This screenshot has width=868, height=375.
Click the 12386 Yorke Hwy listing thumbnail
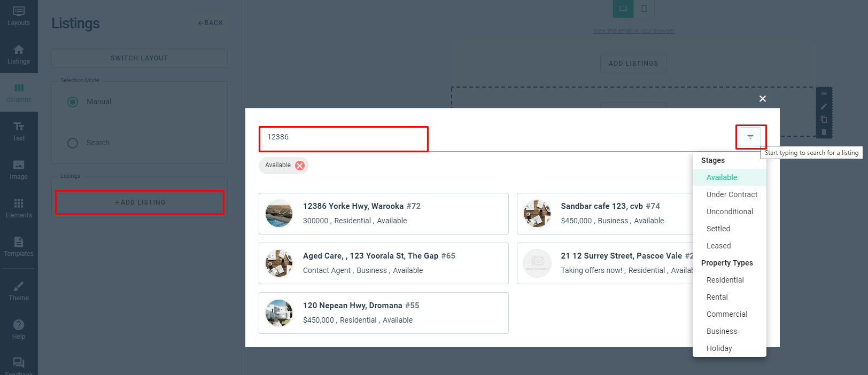[x=279, y=214]
